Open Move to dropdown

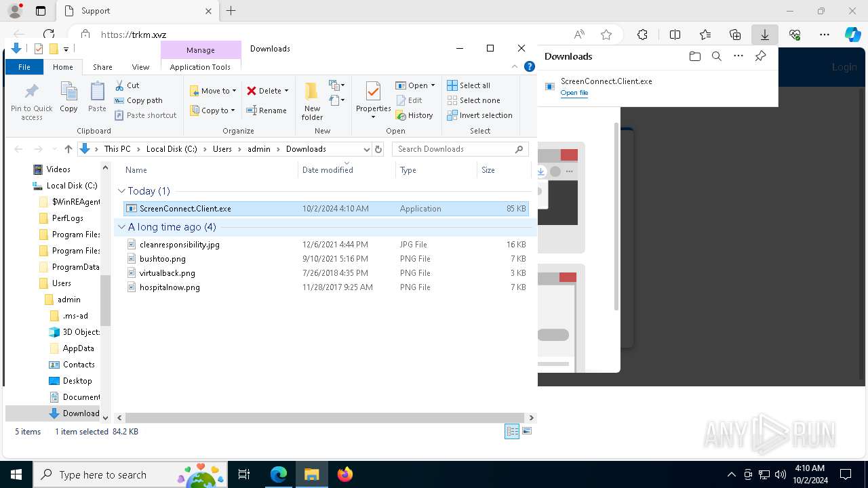tap(213, 91)
